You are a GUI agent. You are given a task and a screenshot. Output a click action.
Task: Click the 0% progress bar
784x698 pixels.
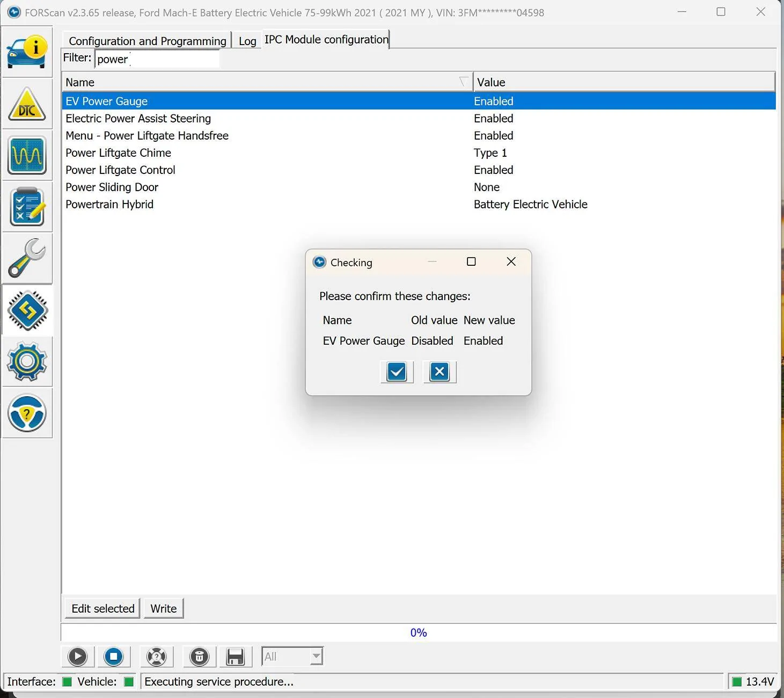pyautogui.click(x=419, y=632)
